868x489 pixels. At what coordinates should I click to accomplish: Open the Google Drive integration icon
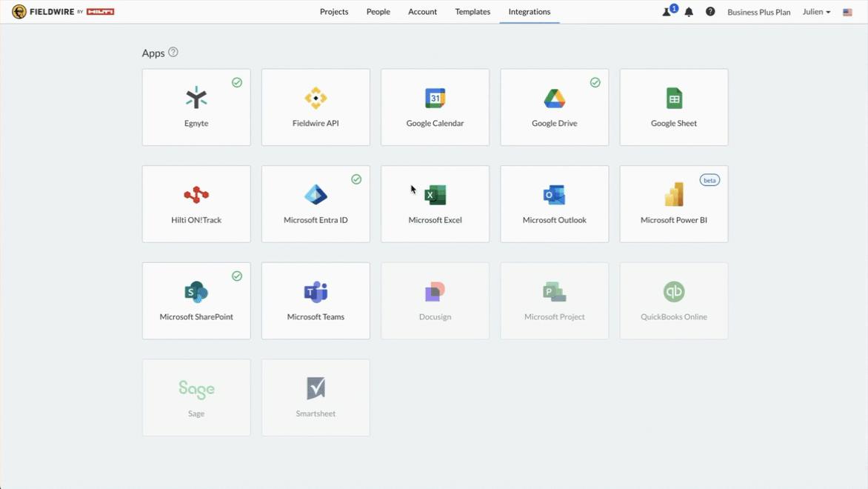tap(554, 98)
